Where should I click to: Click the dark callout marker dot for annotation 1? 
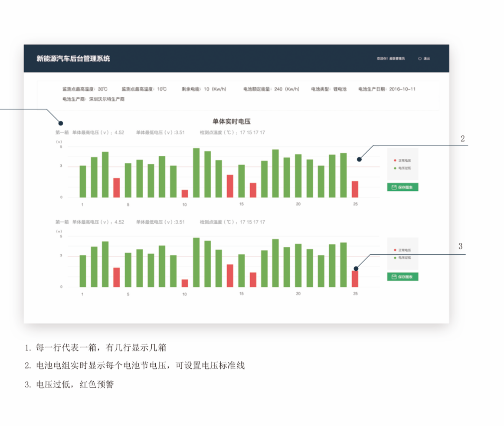61,123
